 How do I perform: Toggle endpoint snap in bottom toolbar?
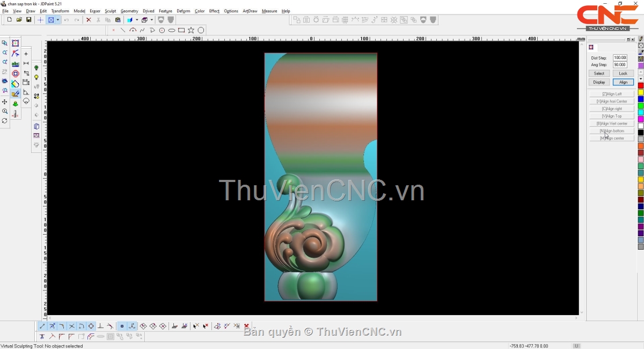point(42,326)
